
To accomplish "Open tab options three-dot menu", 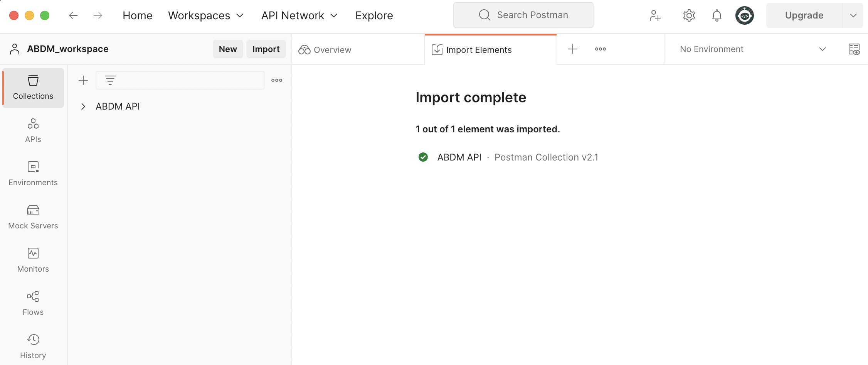I will [601, 49].
